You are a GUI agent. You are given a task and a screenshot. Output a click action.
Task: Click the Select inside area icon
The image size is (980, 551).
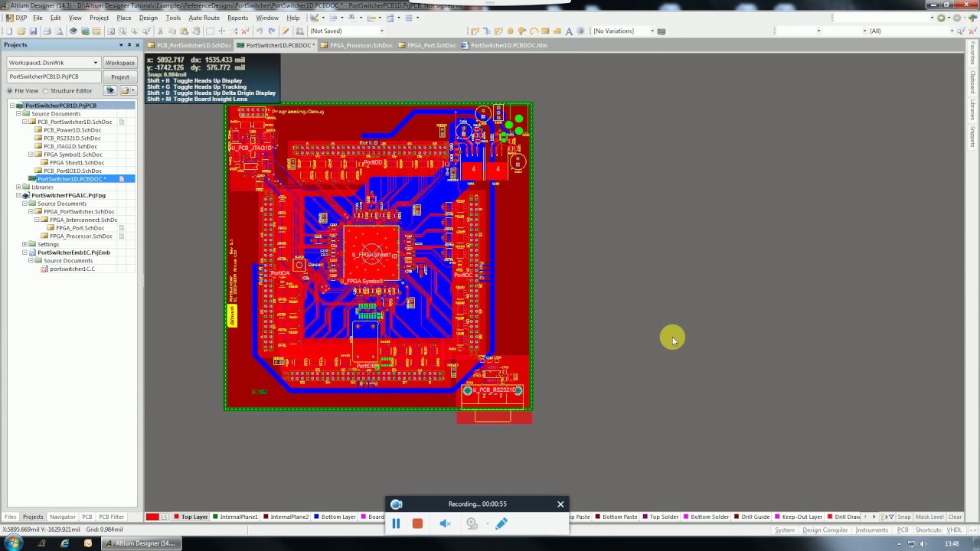pyautogui.click(x=210, y=31)
